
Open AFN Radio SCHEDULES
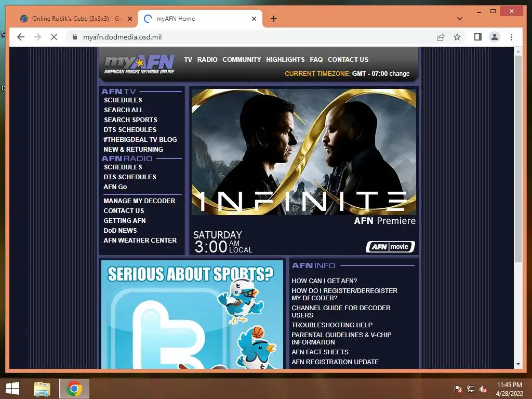123,167
